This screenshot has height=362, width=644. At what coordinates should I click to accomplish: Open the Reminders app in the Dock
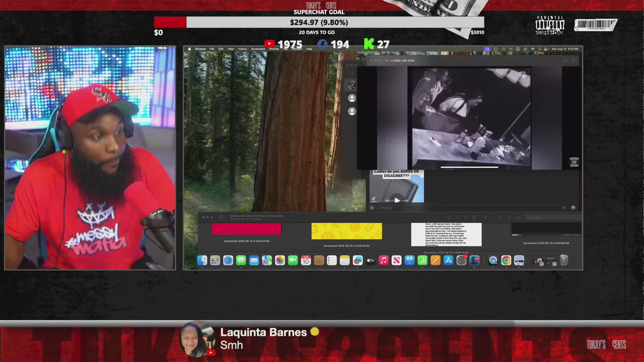coord(332,260)
